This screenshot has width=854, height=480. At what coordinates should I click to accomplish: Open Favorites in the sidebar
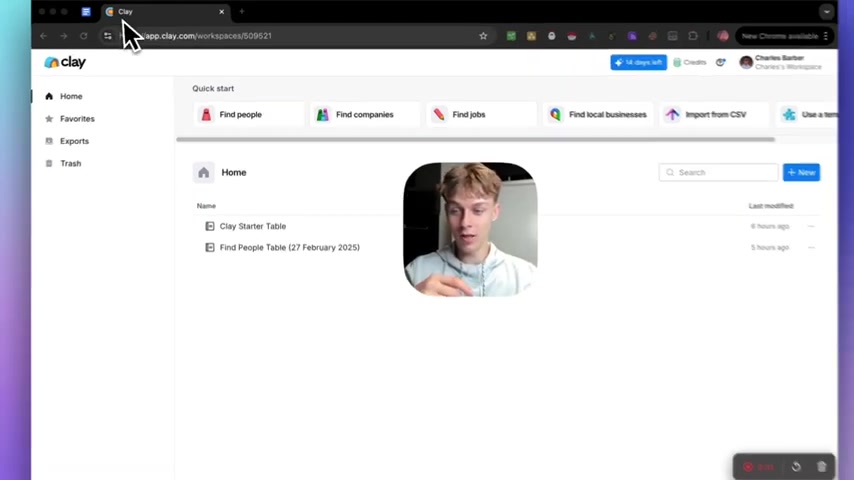coord(77,119)
